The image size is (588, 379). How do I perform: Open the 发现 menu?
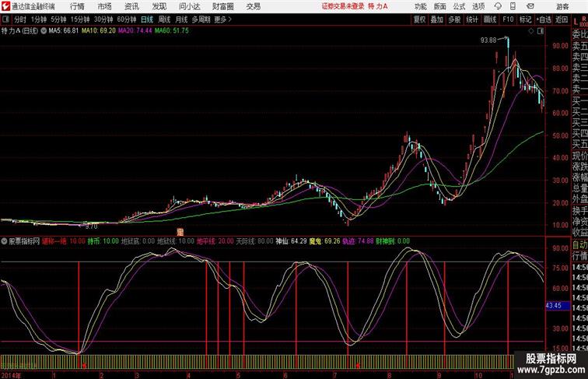(x=159, y=6)
